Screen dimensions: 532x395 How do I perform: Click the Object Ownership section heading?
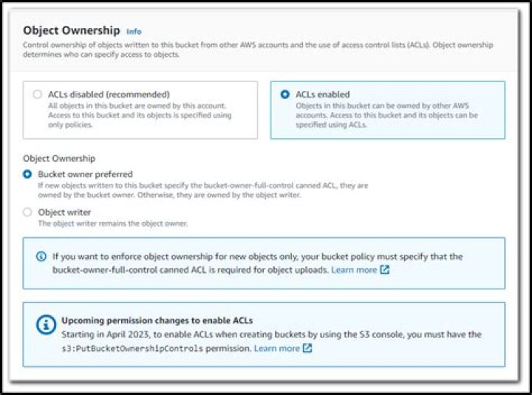[x=71, y=30]
